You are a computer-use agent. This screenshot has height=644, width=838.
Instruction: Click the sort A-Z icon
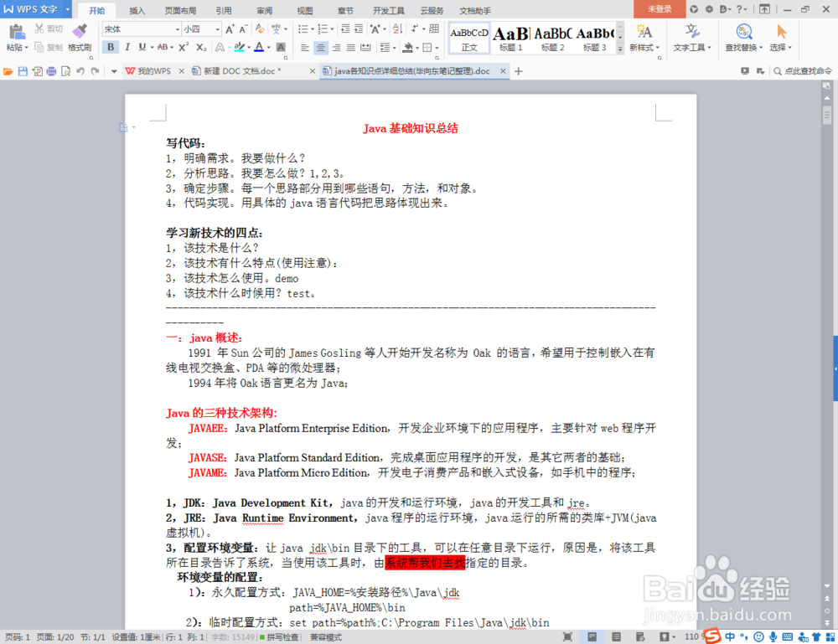(x=397, y=28)
